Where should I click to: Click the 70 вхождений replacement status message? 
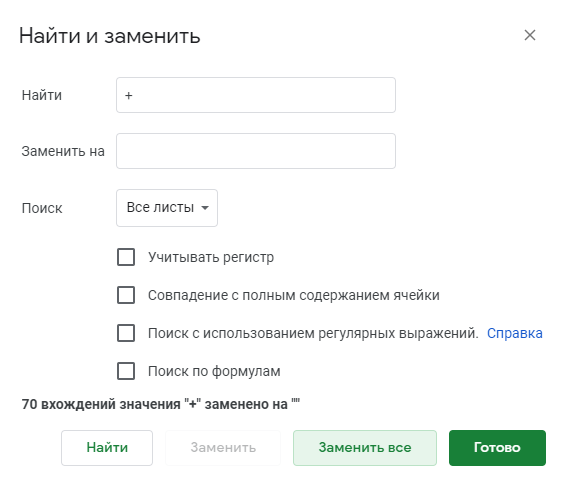click(x=161, y=404)
